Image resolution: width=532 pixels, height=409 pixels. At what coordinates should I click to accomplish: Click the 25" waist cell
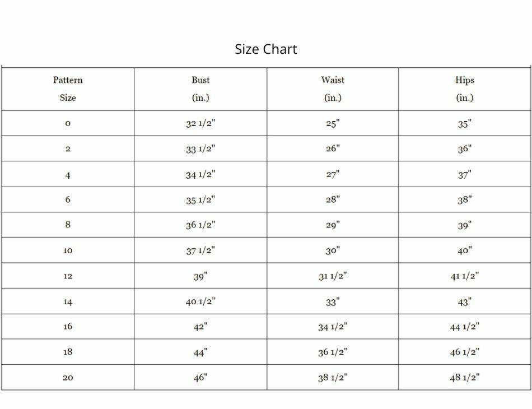pos(333,123)
